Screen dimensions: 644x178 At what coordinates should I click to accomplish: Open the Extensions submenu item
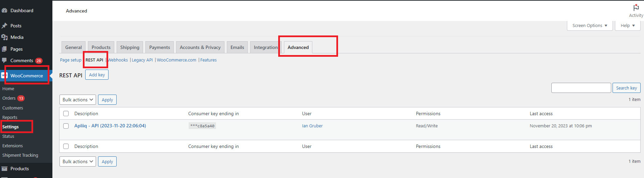coord(13,146)
